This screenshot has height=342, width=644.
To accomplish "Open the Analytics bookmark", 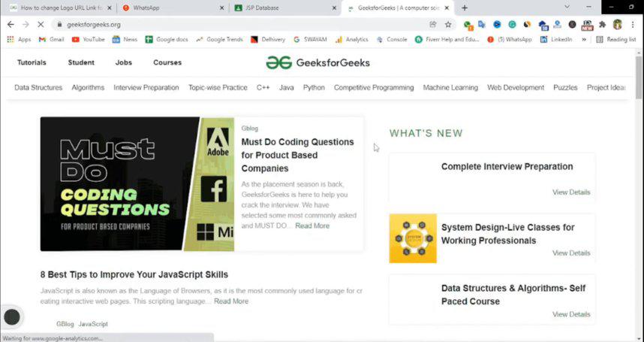I will pyautogui.click(x=351, y=39).
